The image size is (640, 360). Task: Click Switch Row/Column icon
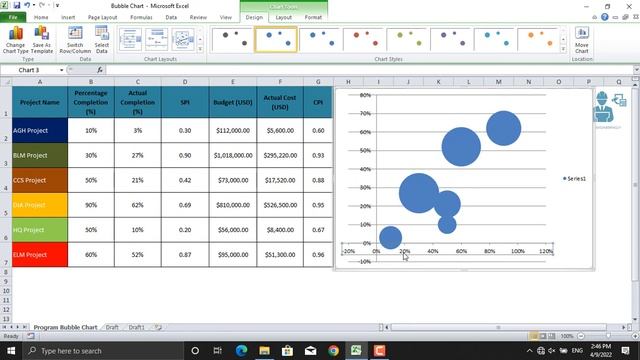click(75, 40)
